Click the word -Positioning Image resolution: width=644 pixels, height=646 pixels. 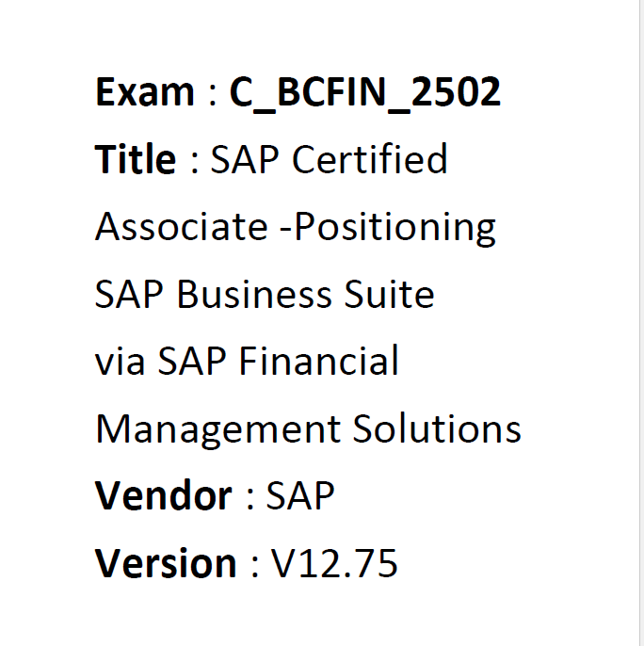point(387,229)
